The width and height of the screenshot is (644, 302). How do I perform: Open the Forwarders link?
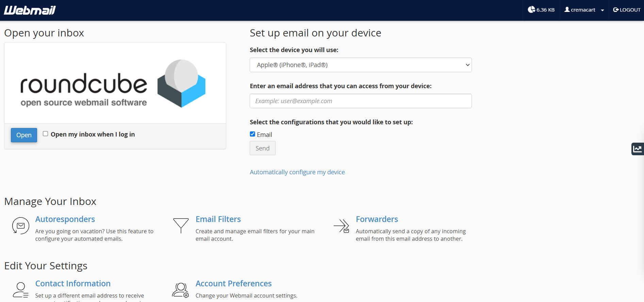[x=377, y=219]
